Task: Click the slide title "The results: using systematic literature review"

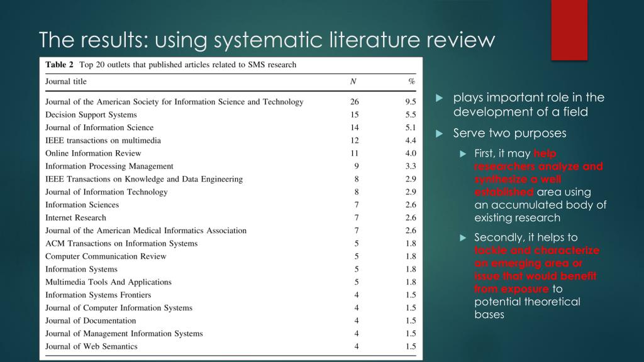Action: [x=267, y=40]
